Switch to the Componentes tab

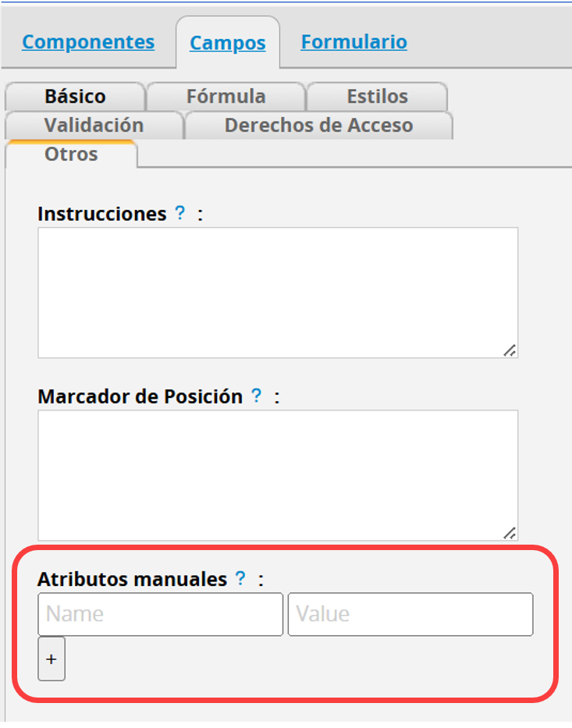[88, 42]
